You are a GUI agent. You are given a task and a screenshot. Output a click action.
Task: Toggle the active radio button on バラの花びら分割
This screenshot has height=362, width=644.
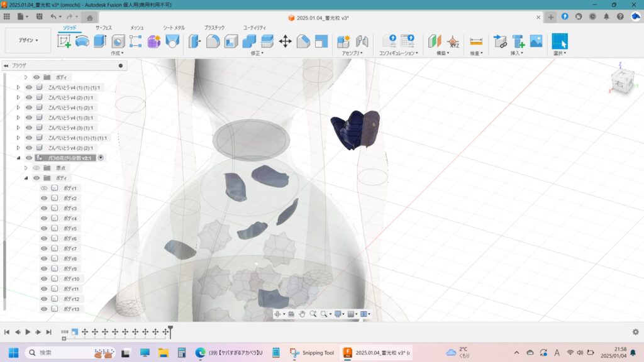click(x=101, y=158)
